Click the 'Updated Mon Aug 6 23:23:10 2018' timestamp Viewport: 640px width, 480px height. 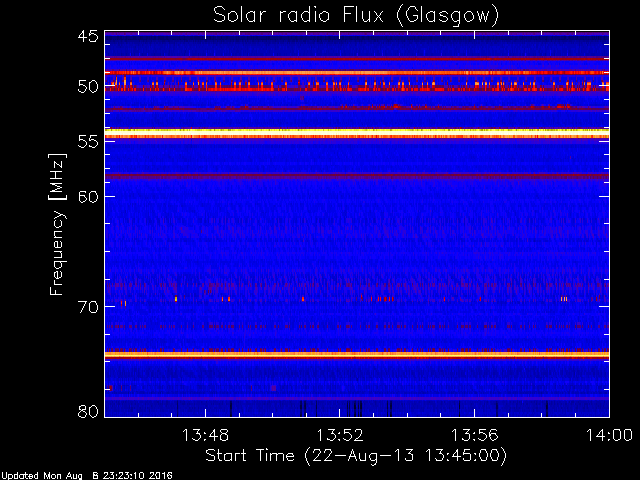(x=87, y=476)
